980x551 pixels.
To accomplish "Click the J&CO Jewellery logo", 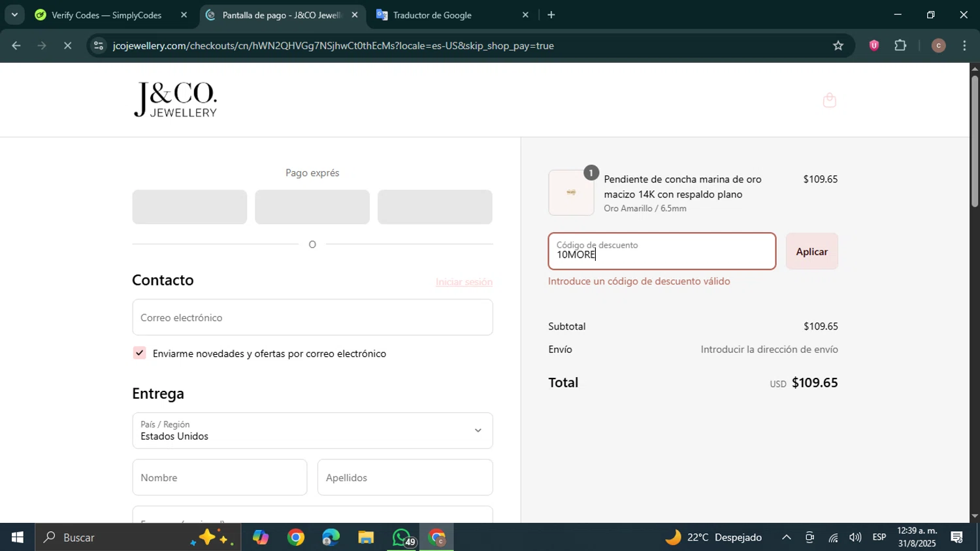I will (175, 100).
